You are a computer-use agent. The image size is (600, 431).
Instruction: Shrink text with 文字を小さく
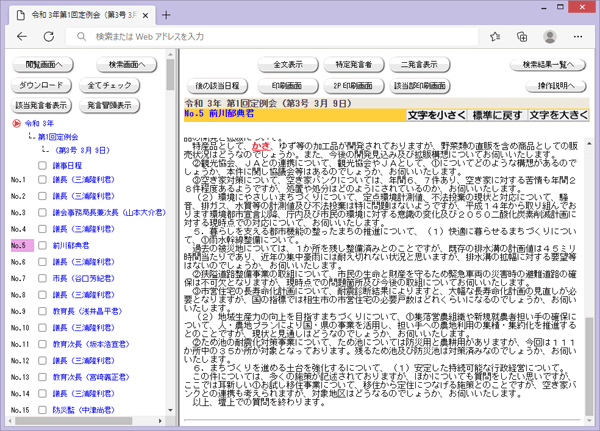point(436,115)
